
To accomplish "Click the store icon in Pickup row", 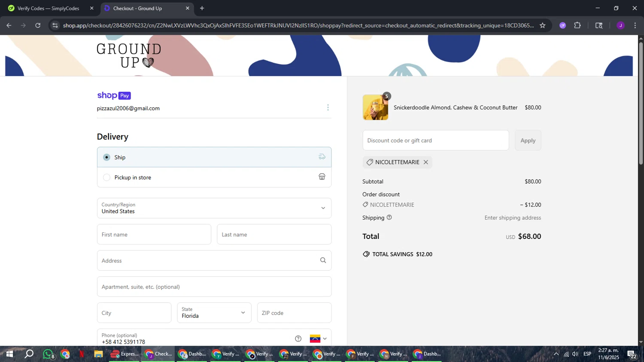I will pyautogui.click(x=322, y=177).
